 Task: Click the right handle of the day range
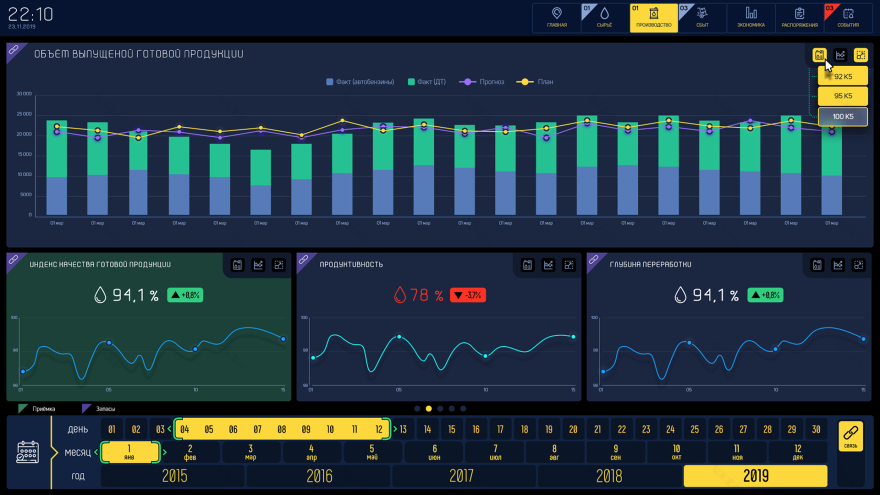tap(392, 429)
